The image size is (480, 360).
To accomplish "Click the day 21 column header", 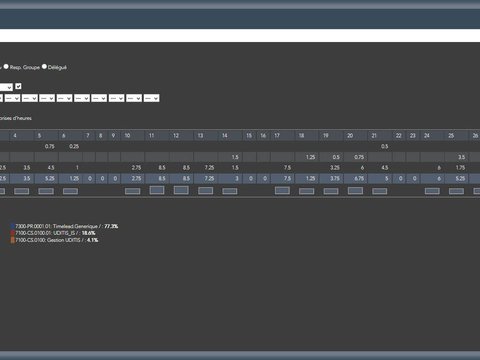I will click(x=380, y=135).
